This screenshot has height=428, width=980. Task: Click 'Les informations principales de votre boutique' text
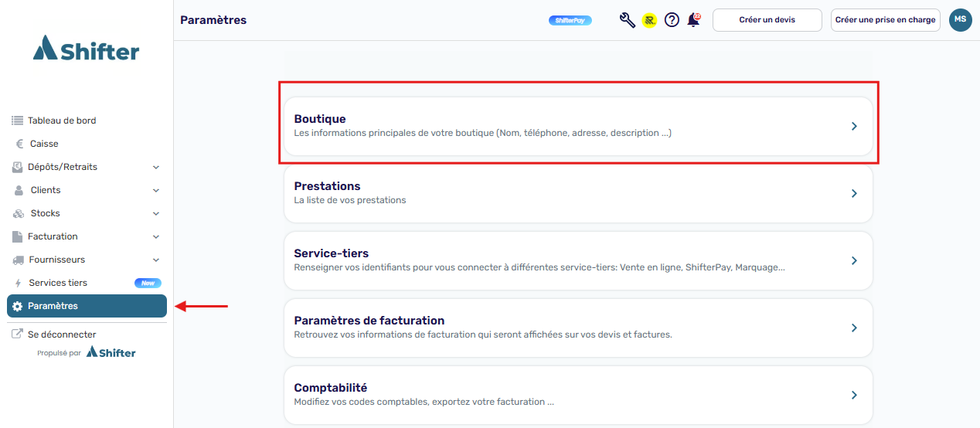pyautogui.click(x=482, y=133)
